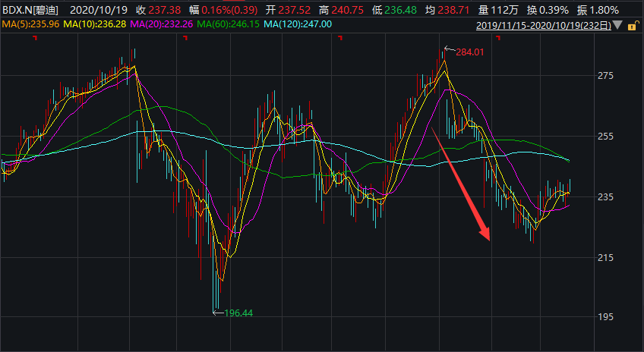Click the MA(120):247.00 indicator label

pos(297,25)
